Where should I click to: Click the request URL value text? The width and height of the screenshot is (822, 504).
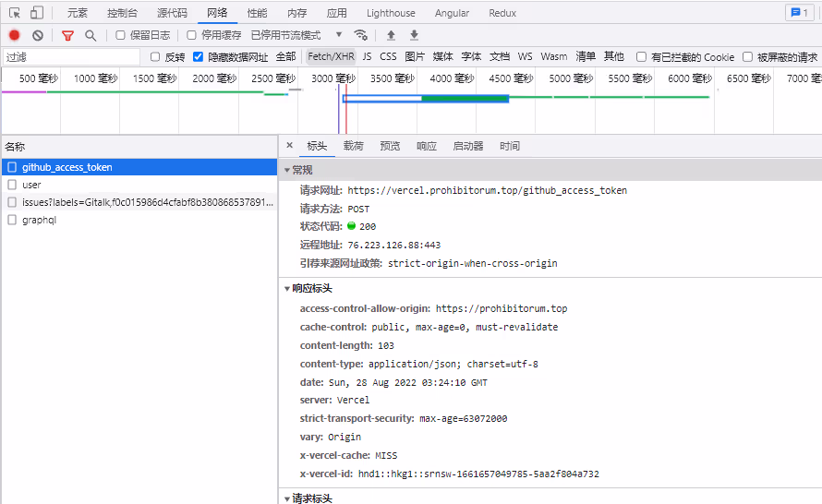(487, 190)
